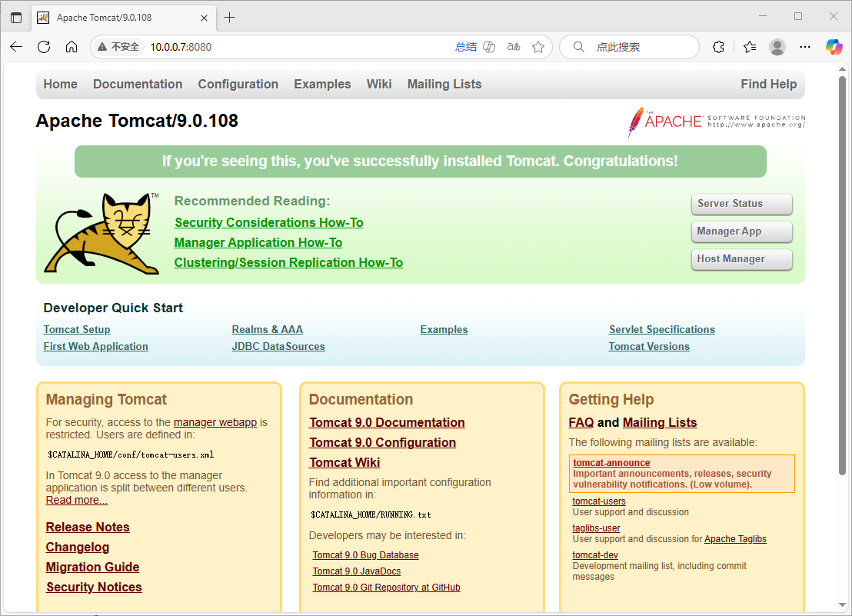Open the Tomcat Wiki link
The width and height of the screenshot is (852, 616).
[x=344, y=463]
